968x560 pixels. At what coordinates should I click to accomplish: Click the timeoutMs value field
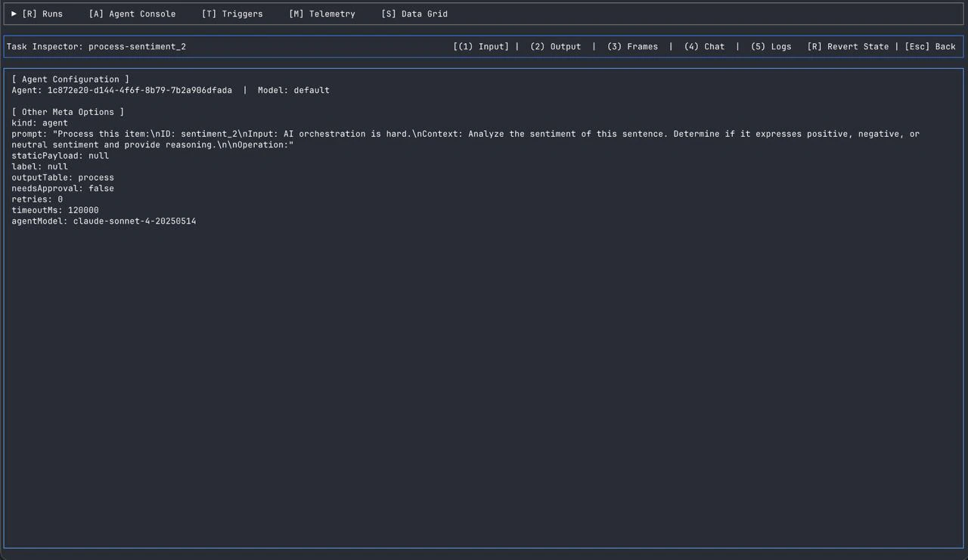point(83,210)
